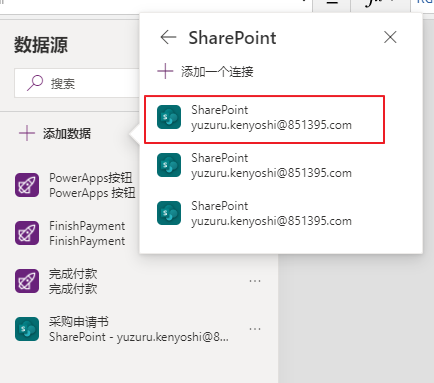The width and height of the screenshot is (434, 383).
Task: Click the 搜索 search field in 数据源
Action: (77, 83)
